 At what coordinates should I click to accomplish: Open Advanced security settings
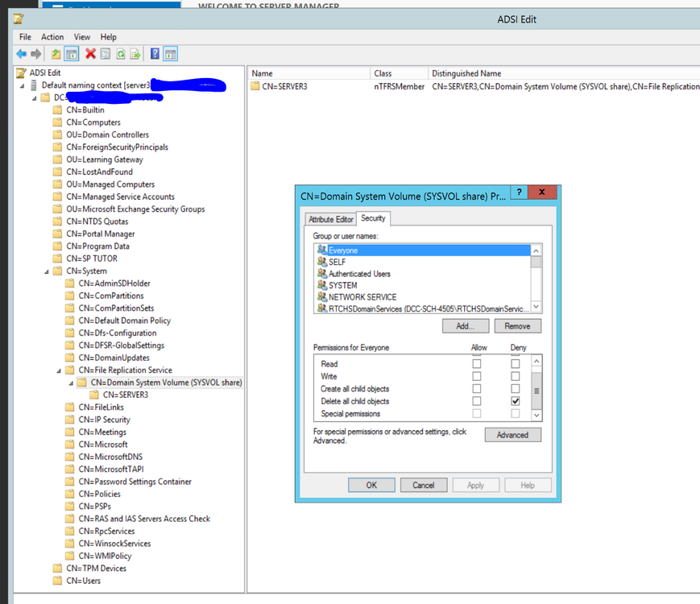pyautogui.click(x=512, y=435)
